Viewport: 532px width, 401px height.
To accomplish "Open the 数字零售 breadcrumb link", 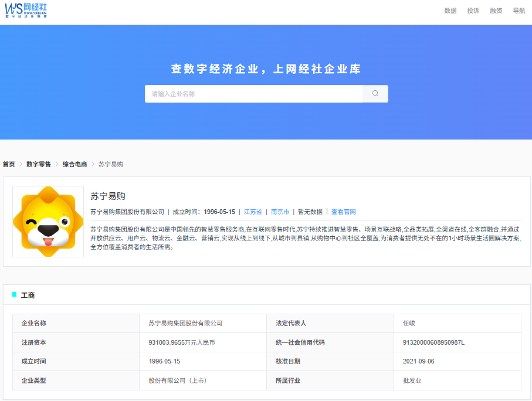I will (x=39, y=164).
